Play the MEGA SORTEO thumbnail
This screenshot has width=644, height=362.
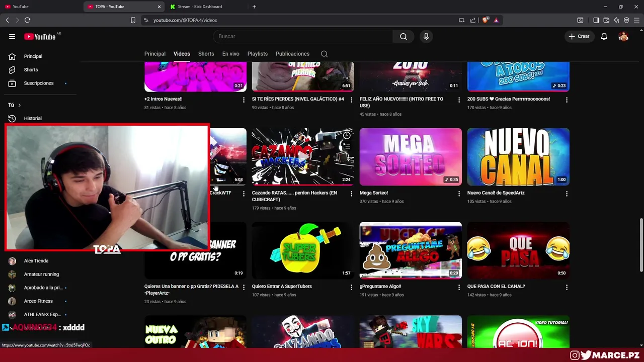point(411,157)
